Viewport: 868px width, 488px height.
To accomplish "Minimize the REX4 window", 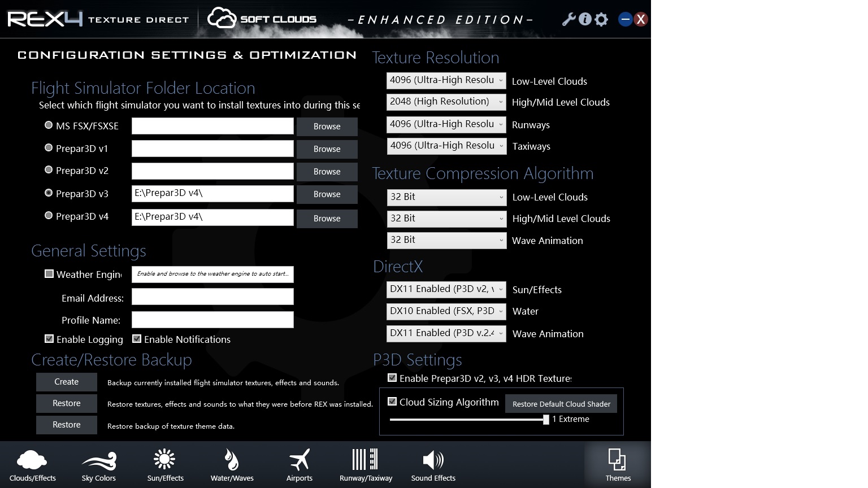I will tap(625, 19).
